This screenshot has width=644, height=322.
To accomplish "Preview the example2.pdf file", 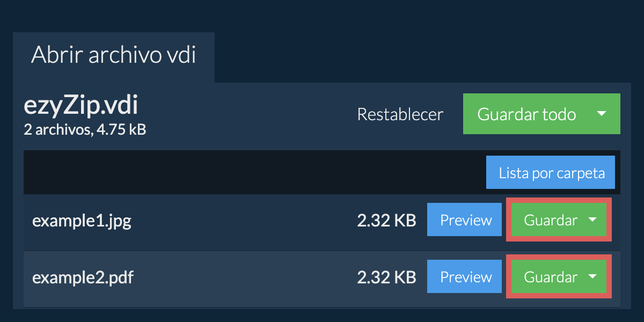I will (x=465, y=277).
